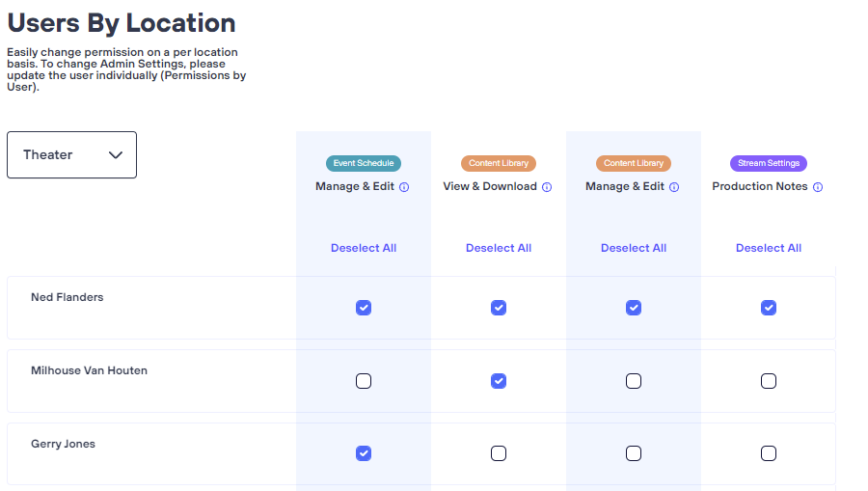Click the purple Stream Settings tag
Image resolution: width=868 pixels, height=491 pixels.
[x=769, y=164]
